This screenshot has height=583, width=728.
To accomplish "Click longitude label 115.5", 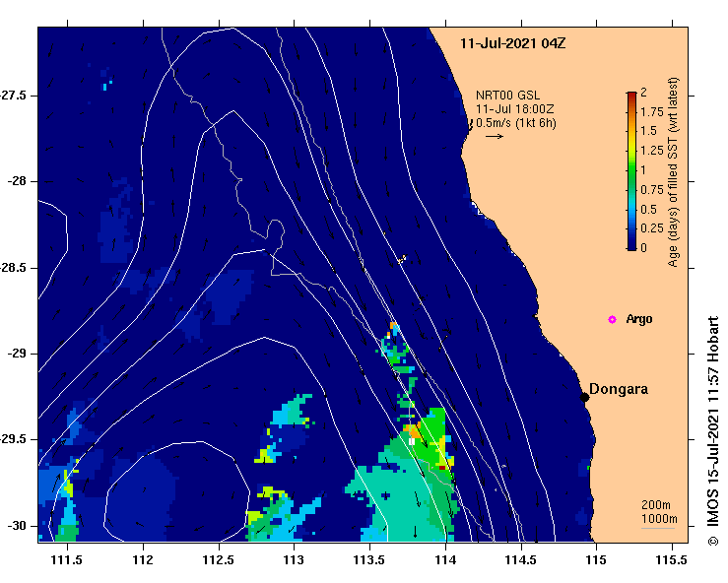I will point(672,559).
